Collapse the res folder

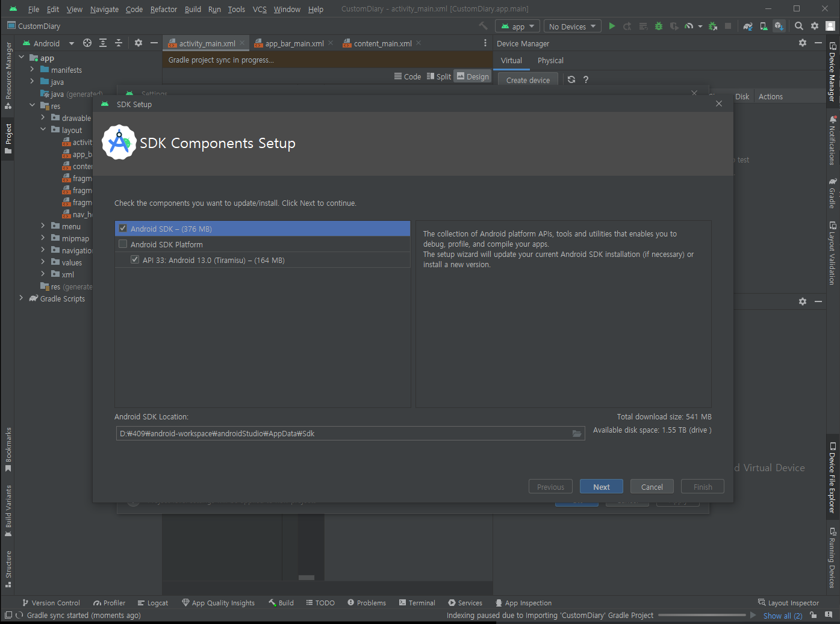(33, 106)
